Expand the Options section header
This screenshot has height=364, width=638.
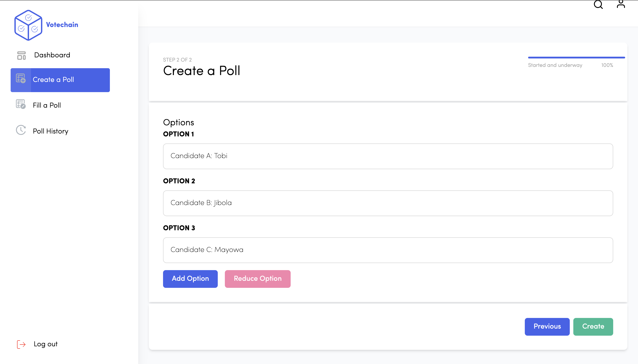pyautogui.click(x=178, y=123)
